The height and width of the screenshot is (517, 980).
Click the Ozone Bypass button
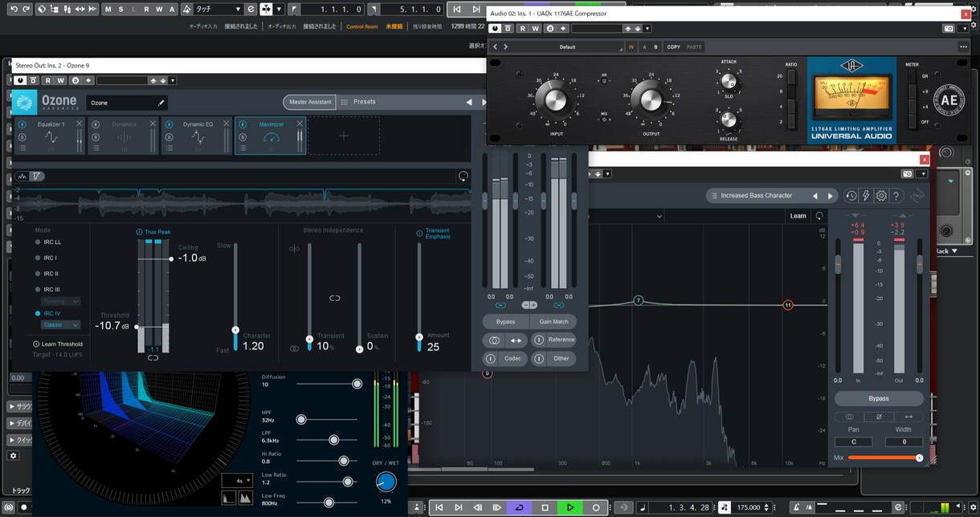pos(505,321)
